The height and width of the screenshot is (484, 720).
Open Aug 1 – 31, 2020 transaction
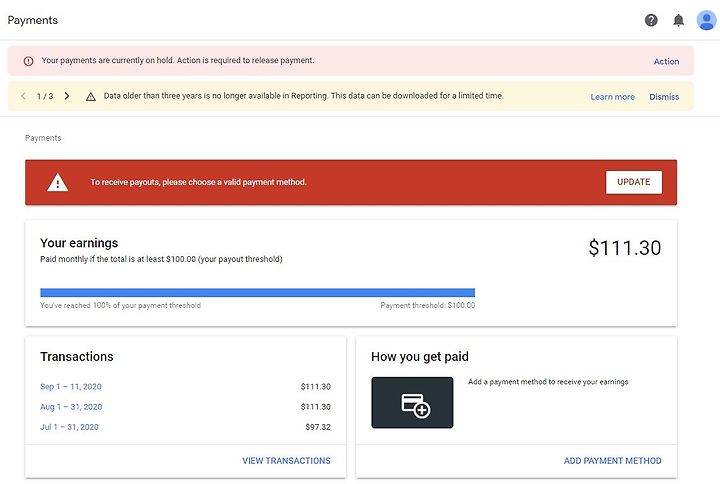[71, 407]
